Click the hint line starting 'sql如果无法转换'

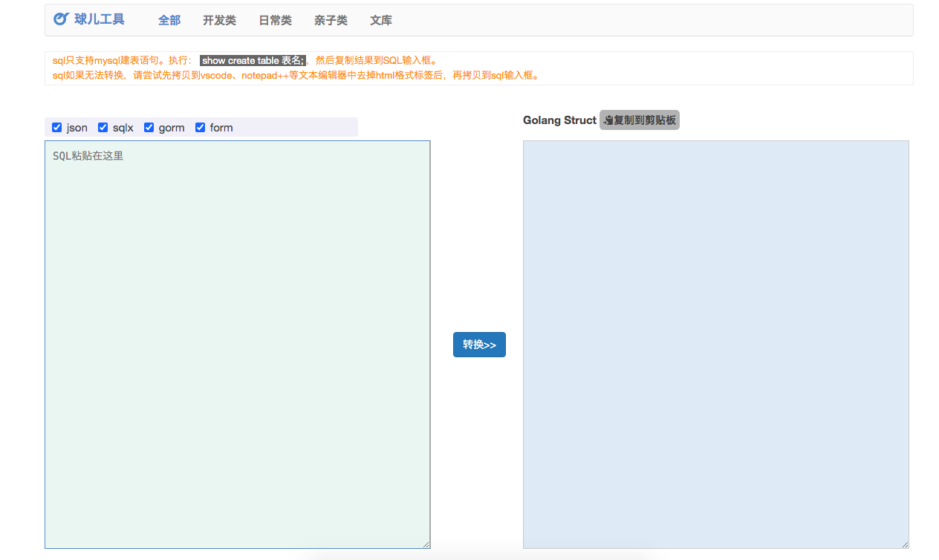[296, 75]
